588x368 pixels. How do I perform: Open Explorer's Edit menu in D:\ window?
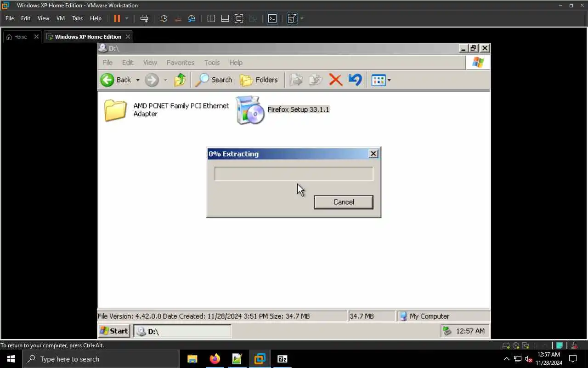click(128, 63)
